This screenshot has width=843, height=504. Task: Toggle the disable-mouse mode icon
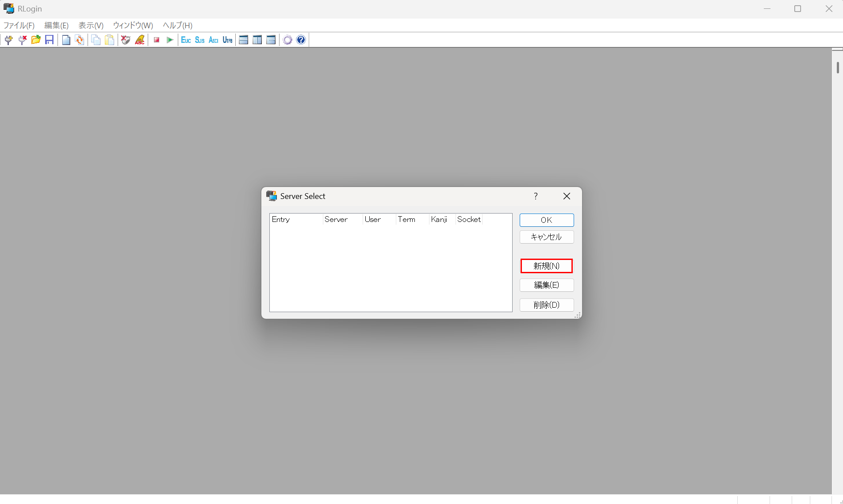[x=125, y=40]
